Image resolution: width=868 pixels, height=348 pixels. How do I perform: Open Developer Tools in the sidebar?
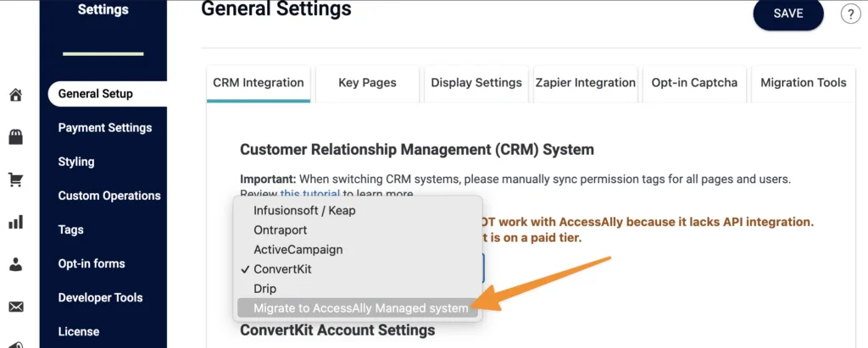tap(100, 298)
